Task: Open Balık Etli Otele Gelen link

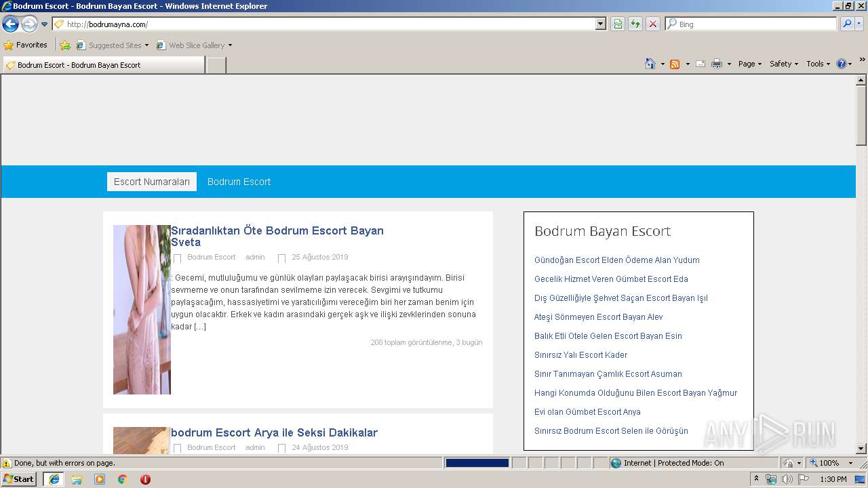Action: tap(608, 336)
